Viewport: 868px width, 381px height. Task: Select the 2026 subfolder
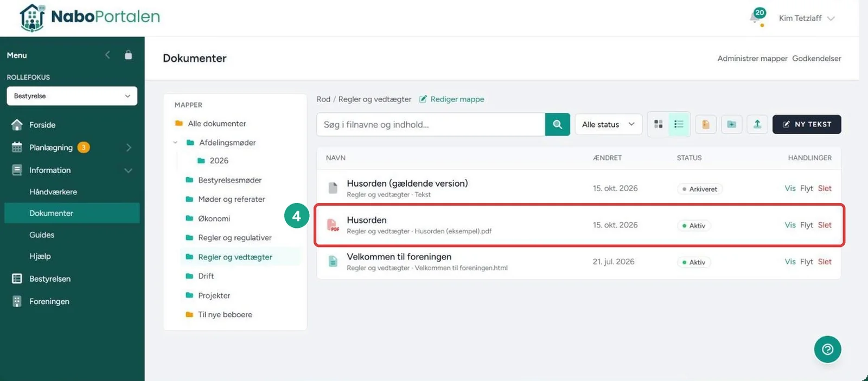pyautogui.click(x=219, y=161)
